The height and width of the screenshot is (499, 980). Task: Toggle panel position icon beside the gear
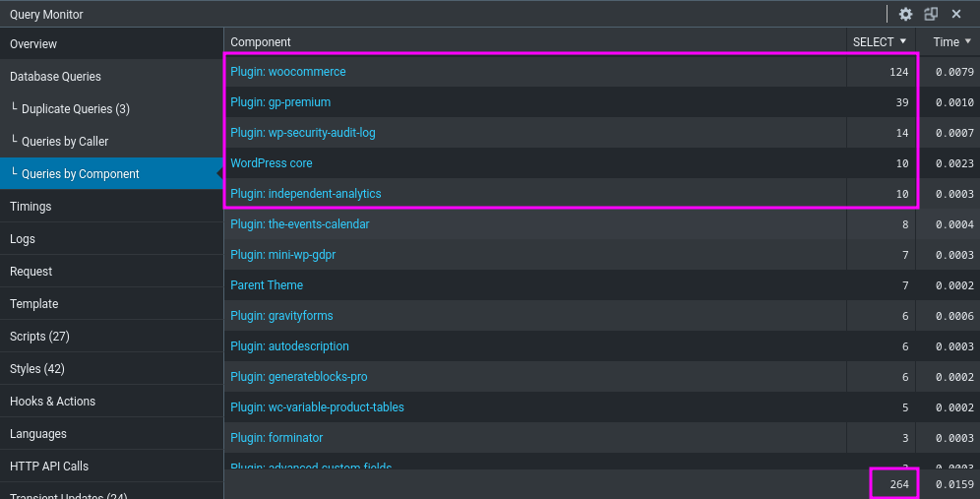pyautogui.click(x=931, y=14)
